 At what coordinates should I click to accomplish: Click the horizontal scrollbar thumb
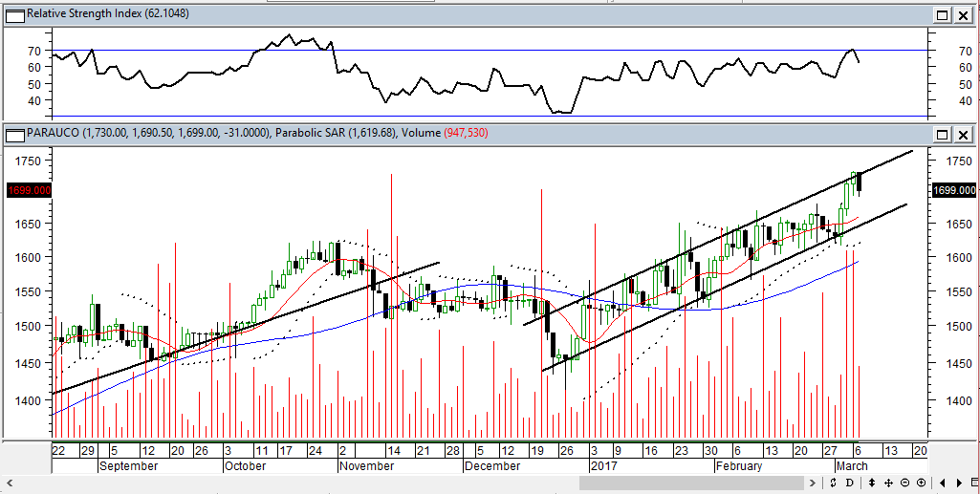(691, 483)
